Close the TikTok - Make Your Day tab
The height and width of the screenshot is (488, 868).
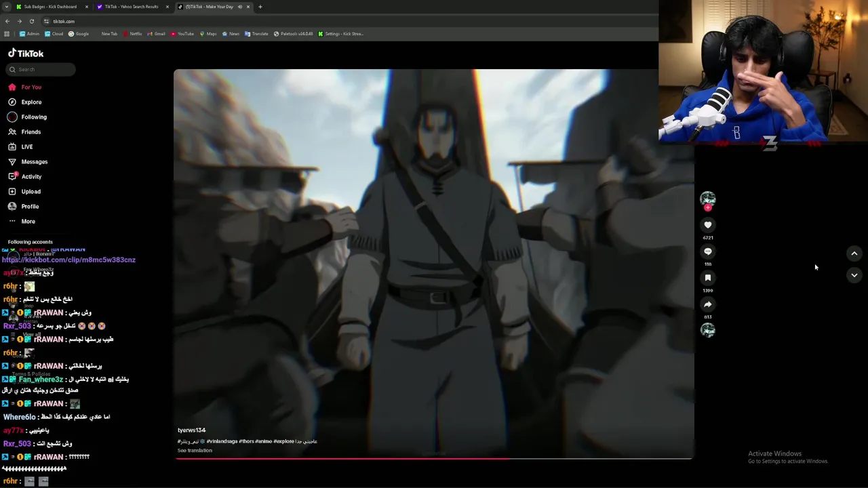click(248, 7)
